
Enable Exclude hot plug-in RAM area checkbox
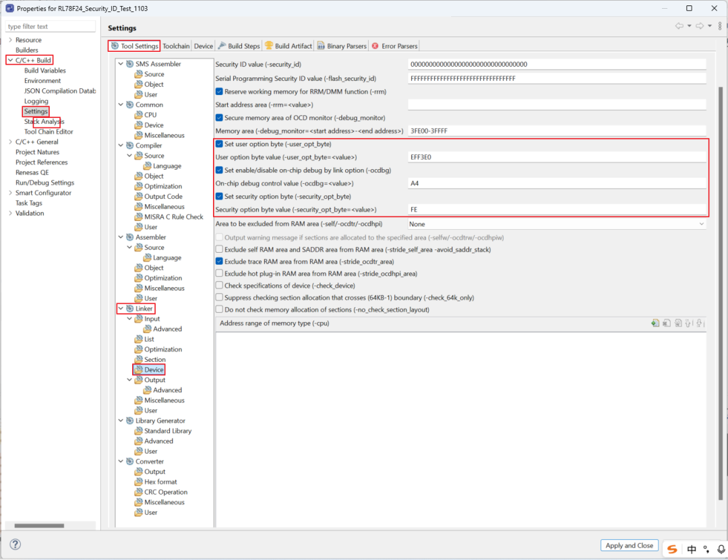tap(219, 274)
